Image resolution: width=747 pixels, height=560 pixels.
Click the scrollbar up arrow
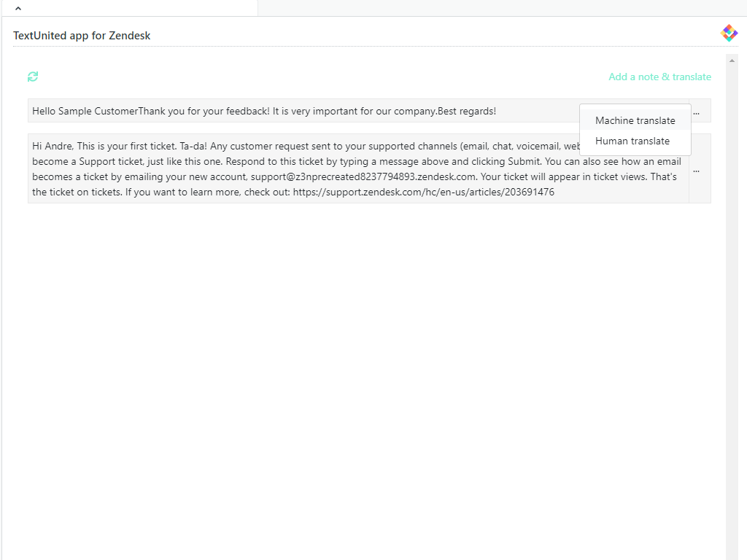point(732,61)
